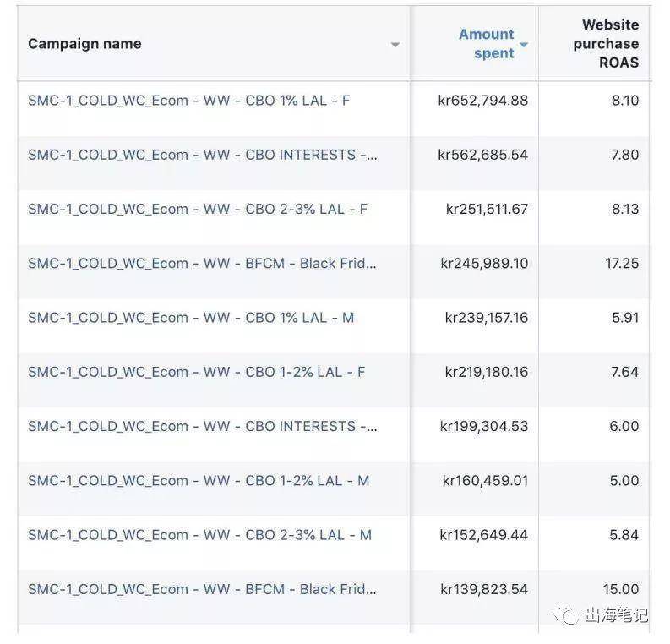Open the CBO 2-3% LAL - F campaign

[198, 209]
